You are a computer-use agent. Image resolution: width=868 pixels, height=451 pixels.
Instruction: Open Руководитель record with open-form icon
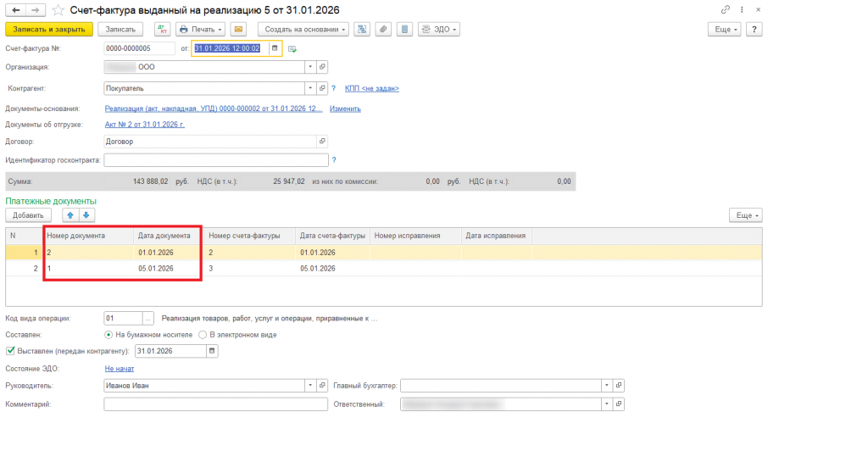point(322,385)
